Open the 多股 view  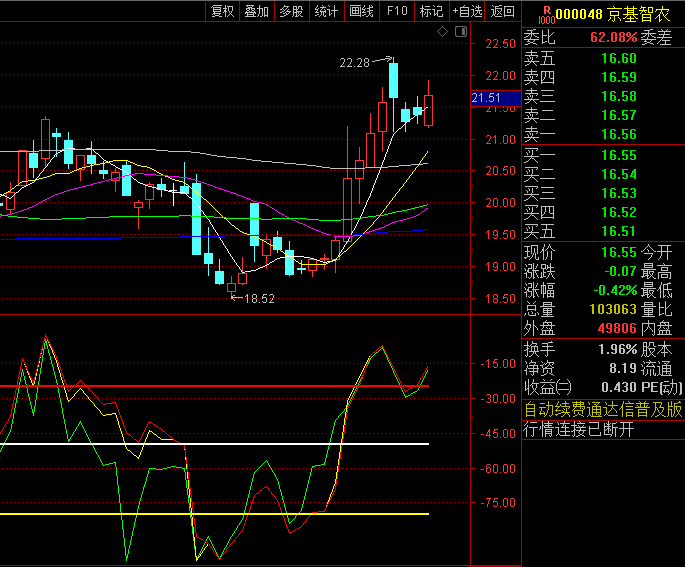coord(292,11)
